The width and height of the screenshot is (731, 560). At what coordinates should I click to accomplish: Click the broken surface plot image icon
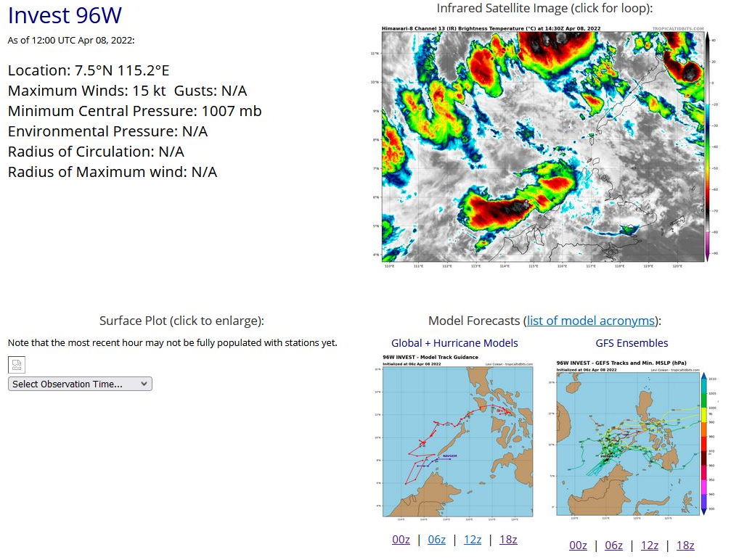(17, 365)
